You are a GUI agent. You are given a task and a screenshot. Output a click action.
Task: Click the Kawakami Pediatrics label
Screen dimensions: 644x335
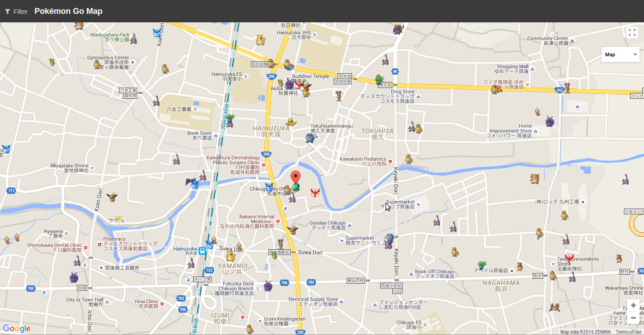point(363,161)
